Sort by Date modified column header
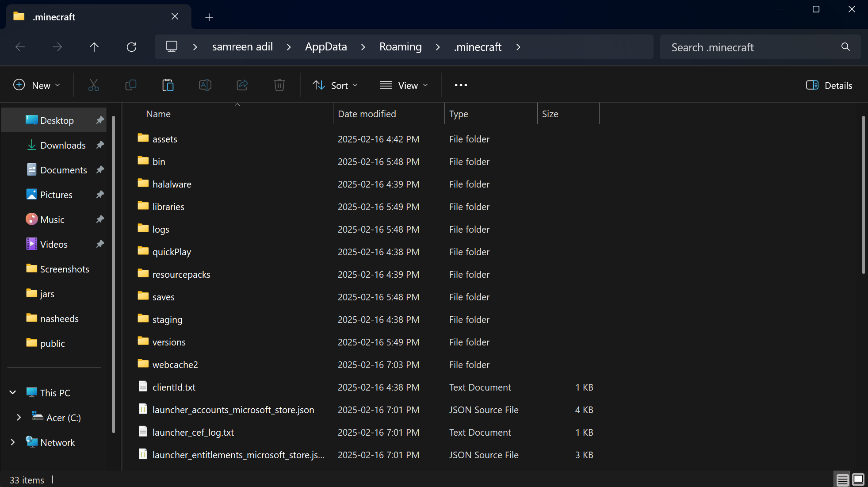Viewport: 868px width, 487px height. tap(367, 114)
